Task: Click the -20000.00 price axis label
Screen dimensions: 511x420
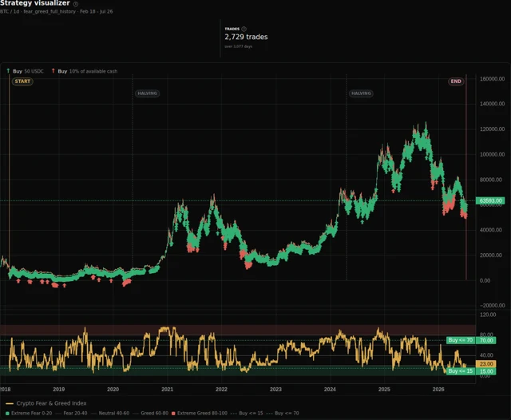Action: 492,305
